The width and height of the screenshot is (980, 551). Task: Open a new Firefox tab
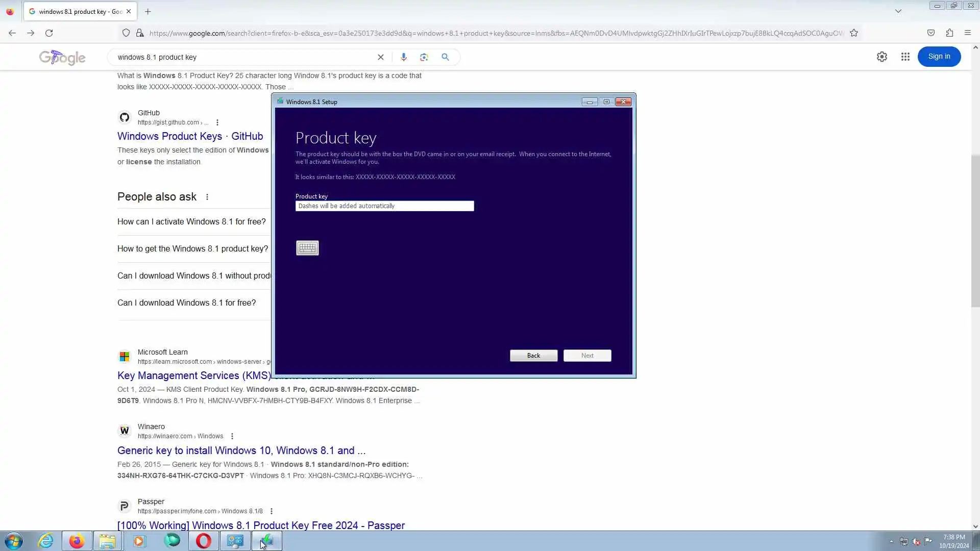coord(148,11)
